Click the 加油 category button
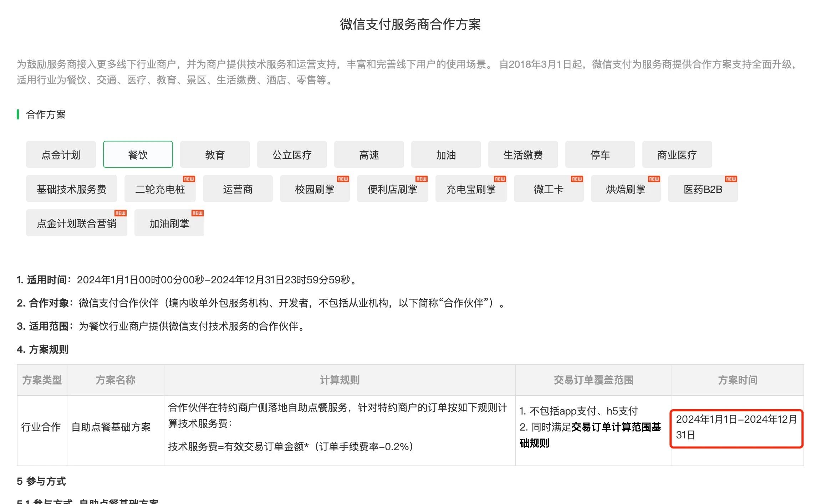821x504 pixels. click(x=446, y=155)
